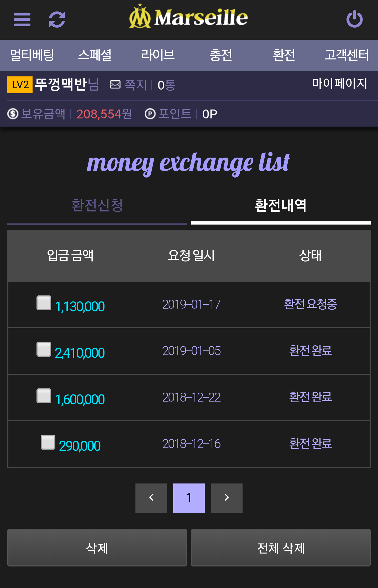Open 마이페이지 link
The width and height of the screenshot is (378, 588).
click(x=339, y=84)
